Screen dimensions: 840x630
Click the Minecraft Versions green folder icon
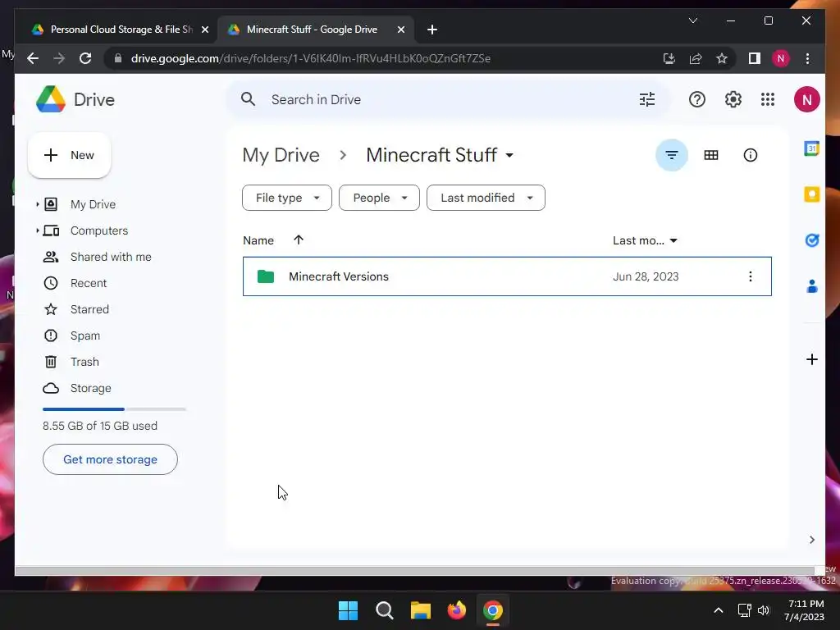[265, 276]
